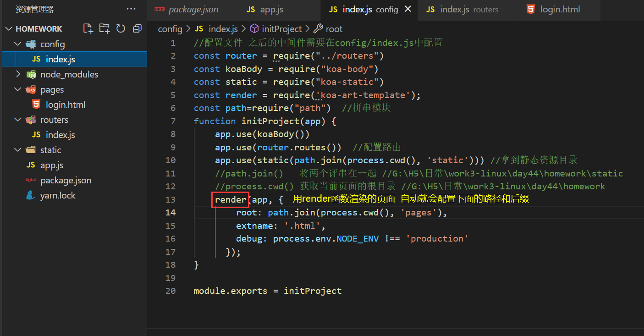Click the initProject symbol in breadcrumb
The image size is (644, 336).
point(281,29)
